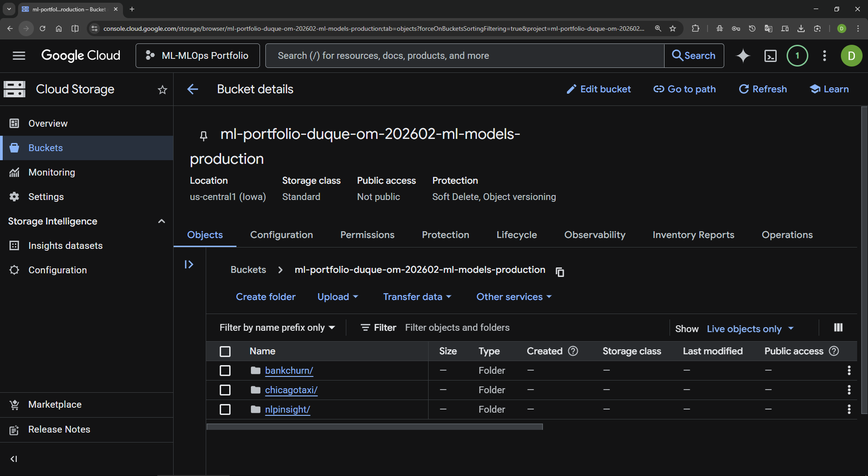This screenshot has width=868, height=476.
Task: Pin Cloud Storage using the star icon
Action: [162, 90]
